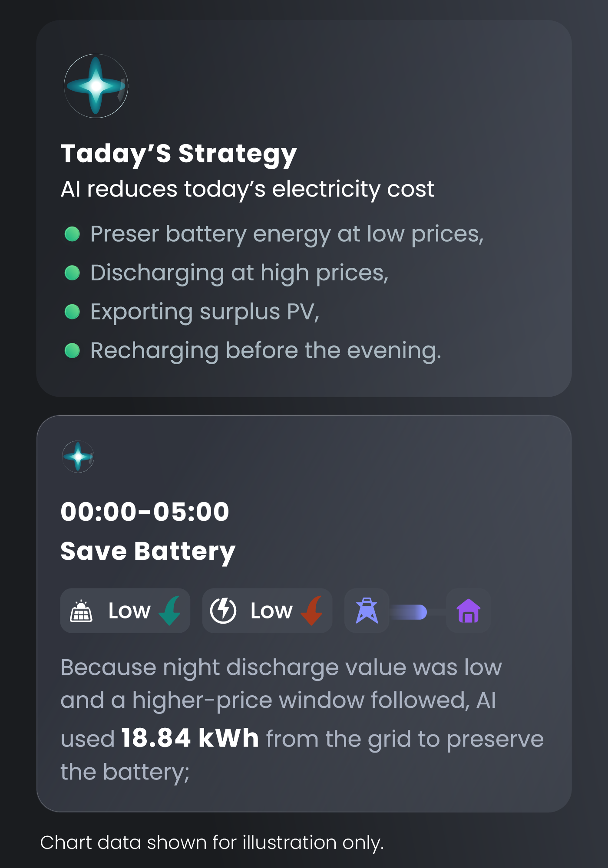Select the electricity price Low chip
The image size is (608, 868).
tap(267, 611)
